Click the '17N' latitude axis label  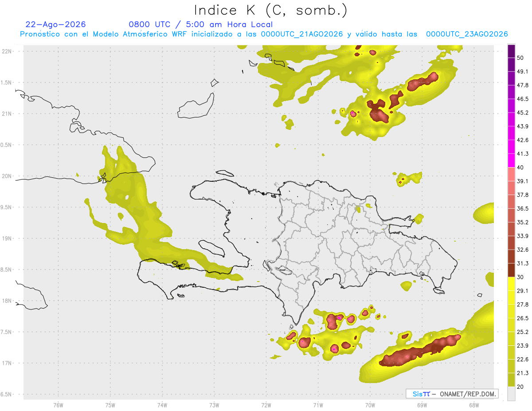pyautogui.click(x=7, y=363)
